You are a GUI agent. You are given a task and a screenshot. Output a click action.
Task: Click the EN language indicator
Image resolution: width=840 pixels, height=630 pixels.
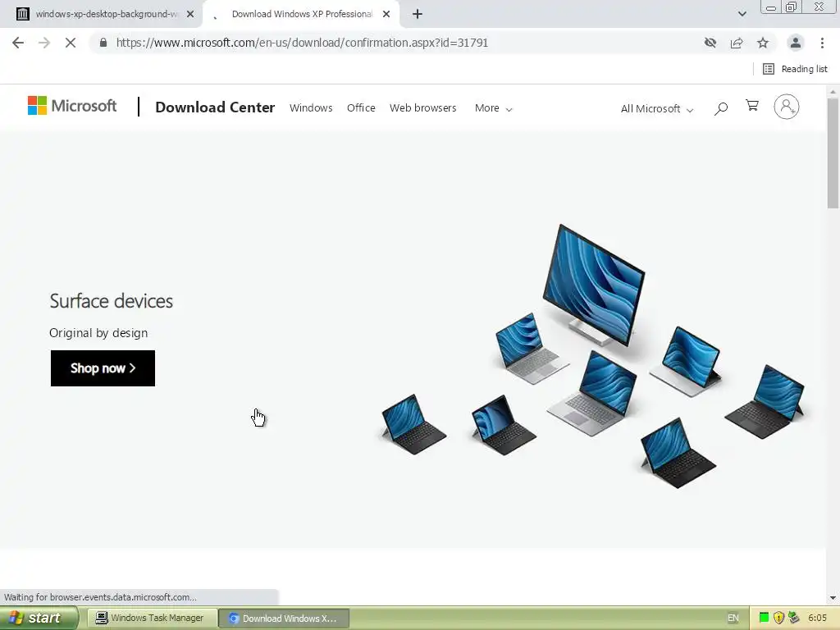(x=733, y=619)
